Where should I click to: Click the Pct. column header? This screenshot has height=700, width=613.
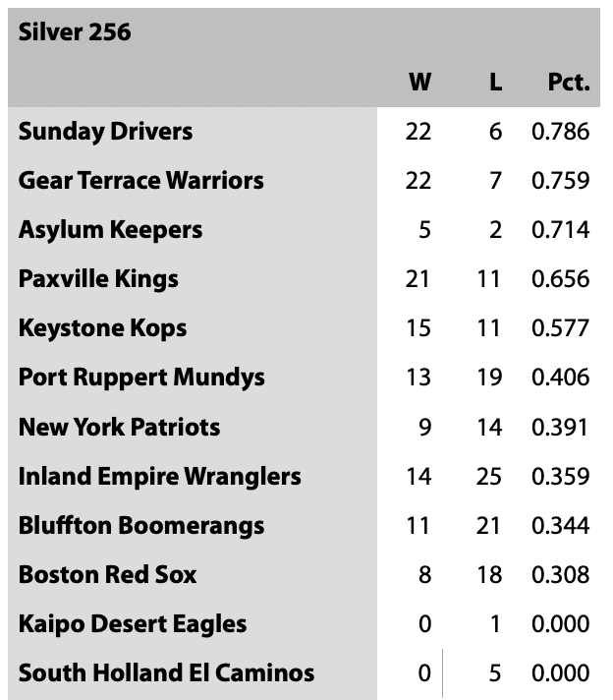point(568,83)
